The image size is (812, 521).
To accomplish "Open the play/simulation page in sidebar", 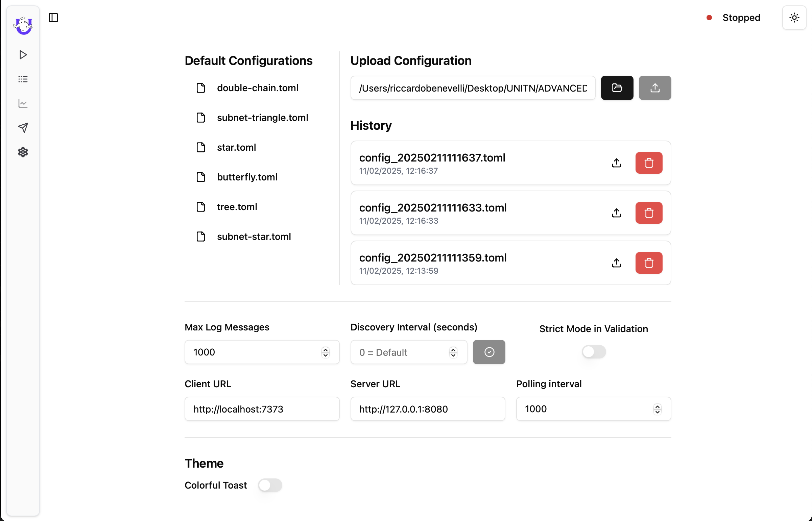I will tap(23, 55).
